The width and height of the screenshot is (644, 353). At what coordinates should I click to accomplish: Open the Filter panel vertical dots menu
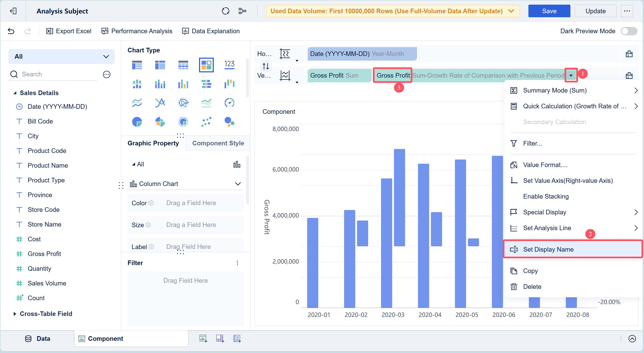coord(237,263)
